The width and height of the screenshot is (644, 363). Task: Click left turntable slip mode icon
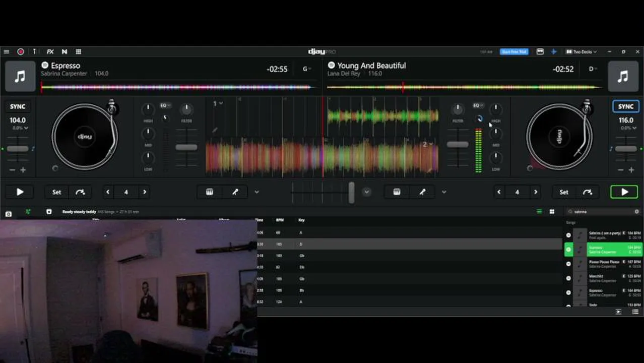(55, 168)
